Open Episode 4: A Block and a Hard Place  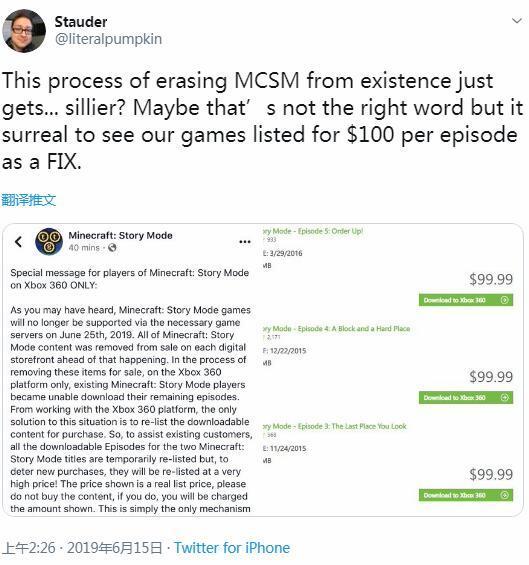pyautogui.click(x=336, y=329)
